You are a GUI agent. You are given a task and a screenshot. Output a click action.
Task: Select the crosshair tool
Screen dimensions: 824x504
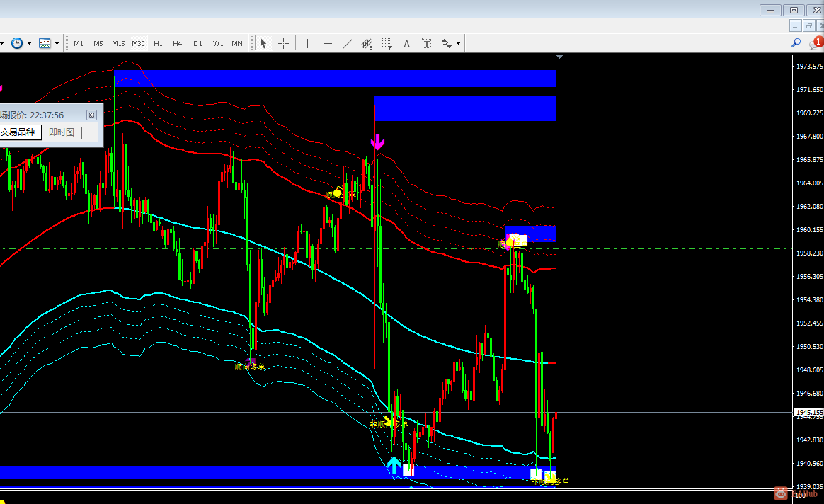coord(284,44)
